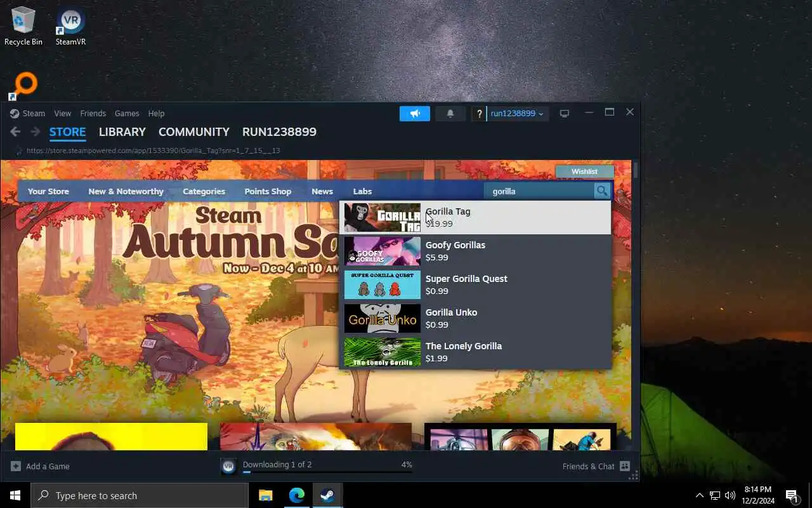Click the Windows taskbar search box
Image resolution: width=812 pixels, height=508 pixels.
[140, 495]
